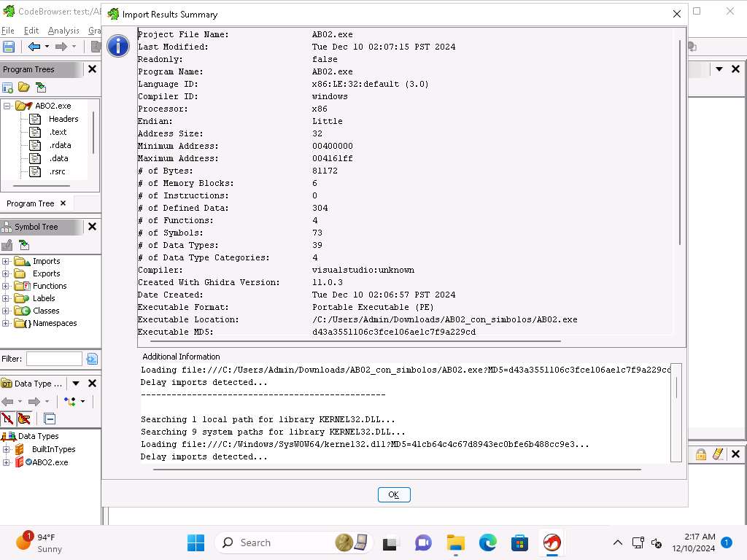Click the scroll lock padlock icon
This screenshot has height=560, width=747.
[x=700, y=454]
